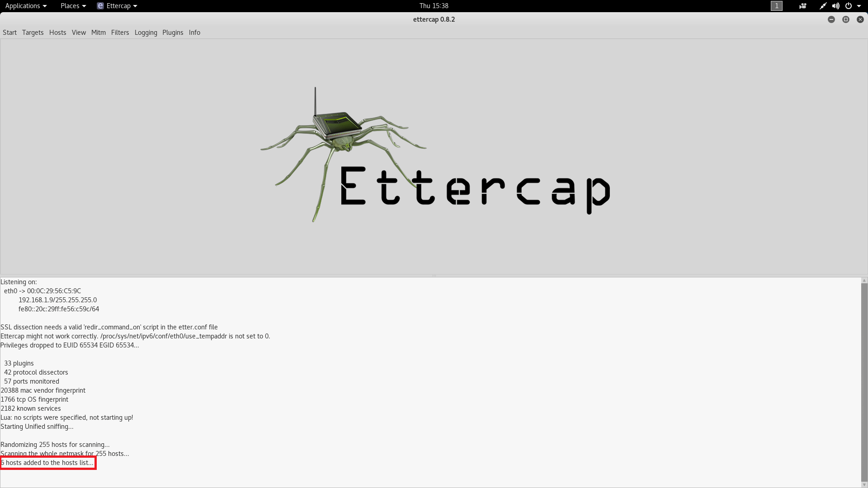Open the Plugins menu
Image resolution: width=868 pixels, height=488 pixels.
173,33
